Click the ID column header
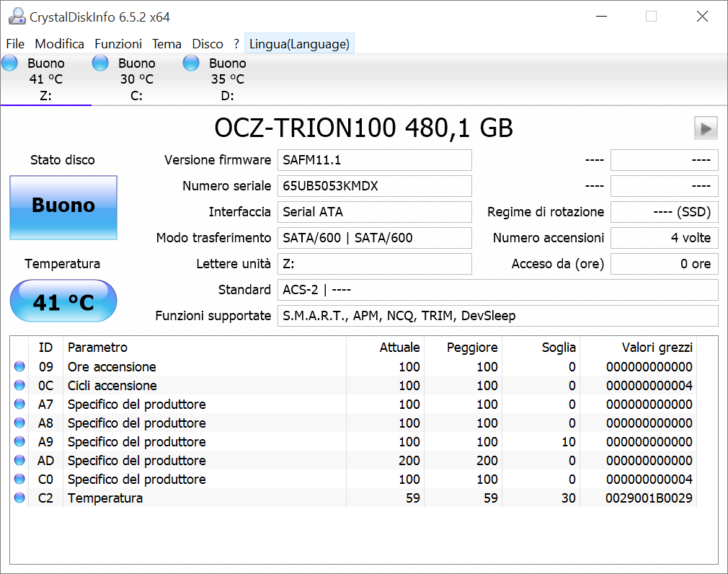The width and height of the screenshot is (728, 574). [45, 348]
